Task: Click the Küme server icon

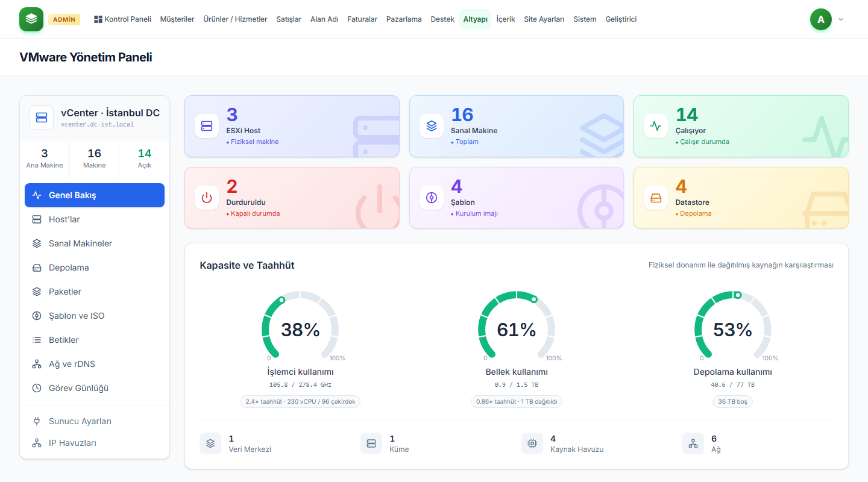Action: pos(371,443)
